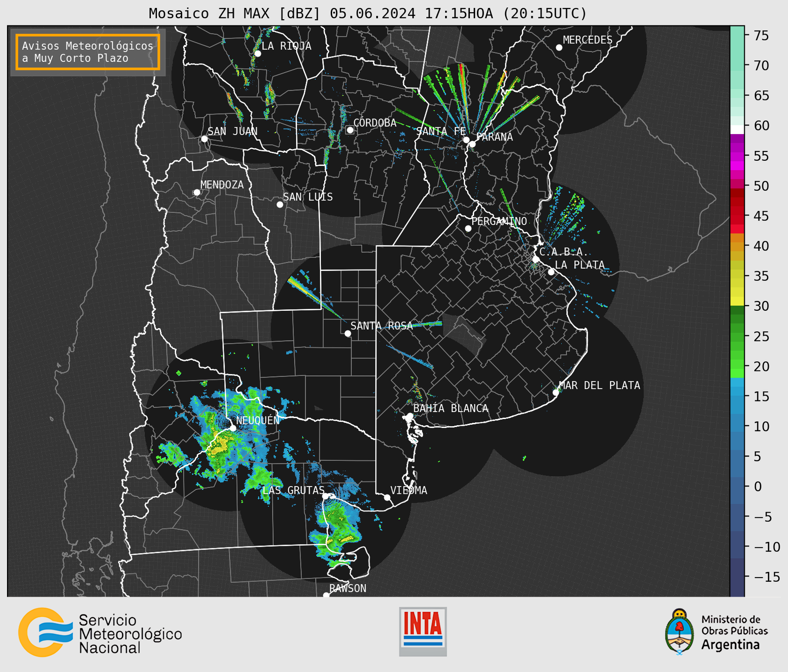
Task: Click the LA RIOJA city marker dot
Action: [258, 54]
